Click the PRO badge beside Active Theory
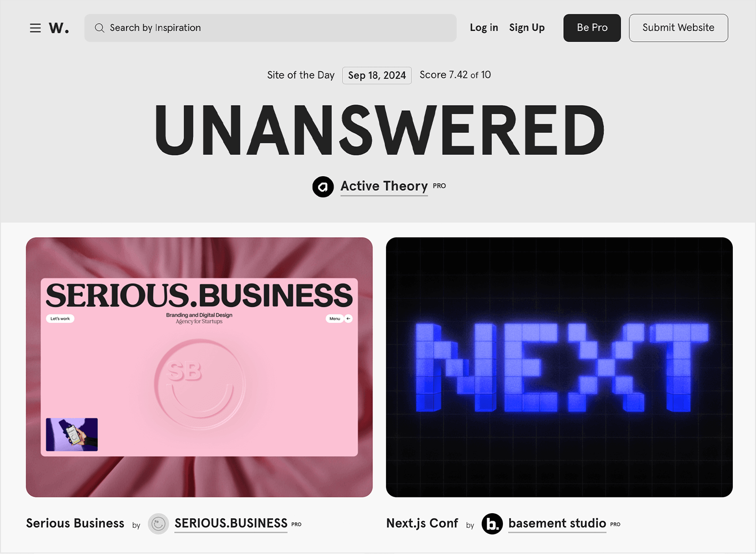Screen dimensions: 756x554 (439, 186)
